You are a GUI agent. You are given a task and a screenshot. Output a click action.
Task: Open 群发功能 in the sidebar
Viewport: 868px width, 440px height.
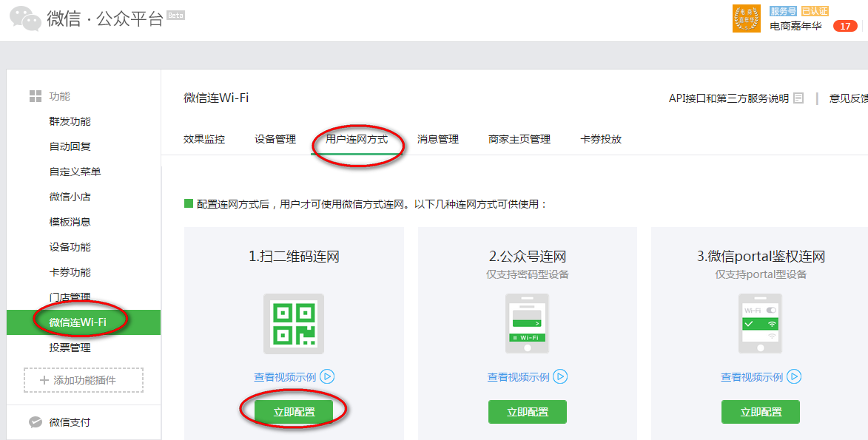point(70,122)
